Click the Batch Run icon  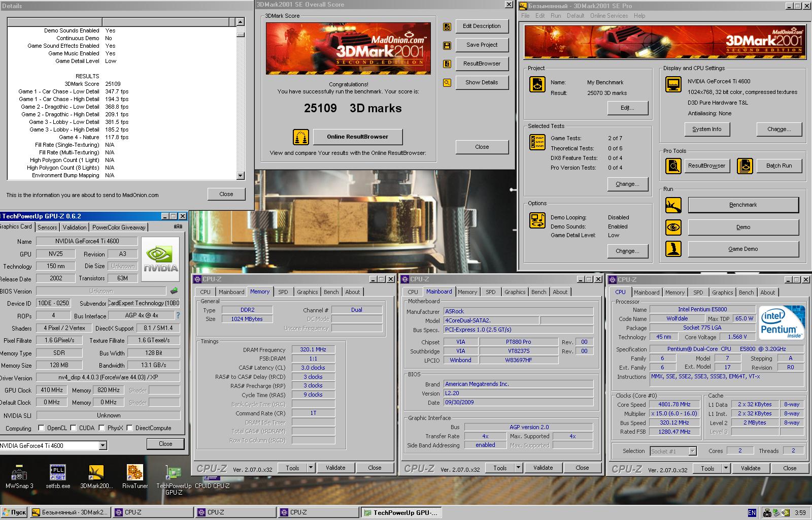coord(745,166)
